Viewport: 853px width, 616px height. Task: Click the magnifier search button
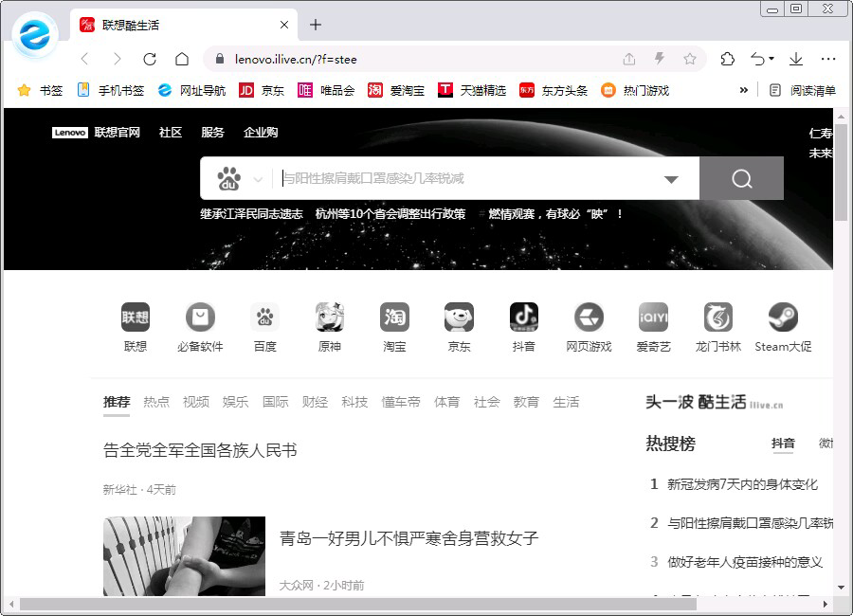coord(741,178)
